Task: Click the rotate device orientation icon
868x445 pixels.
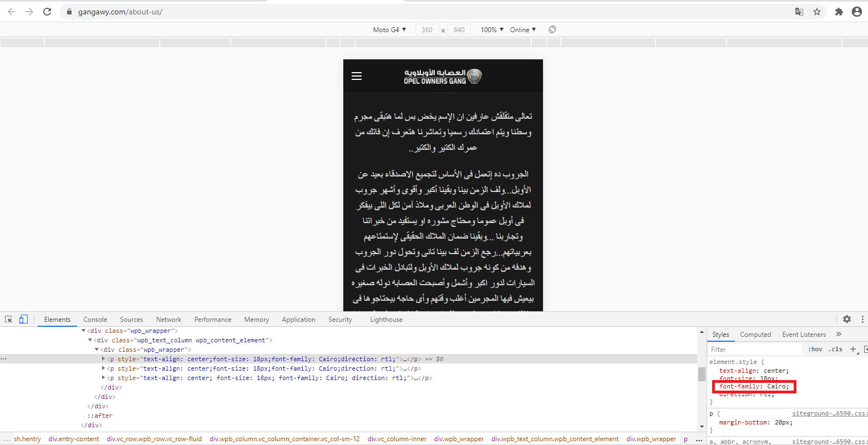Action: tap(552, 29)
